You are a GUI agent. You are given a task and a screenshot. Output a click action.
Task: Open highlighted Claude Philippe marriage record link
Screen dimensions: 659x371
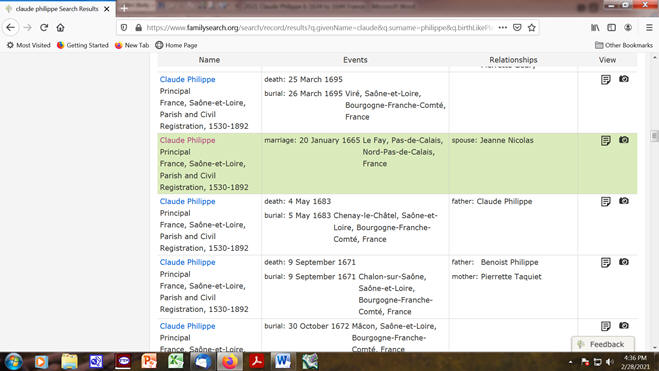(187, 140)
